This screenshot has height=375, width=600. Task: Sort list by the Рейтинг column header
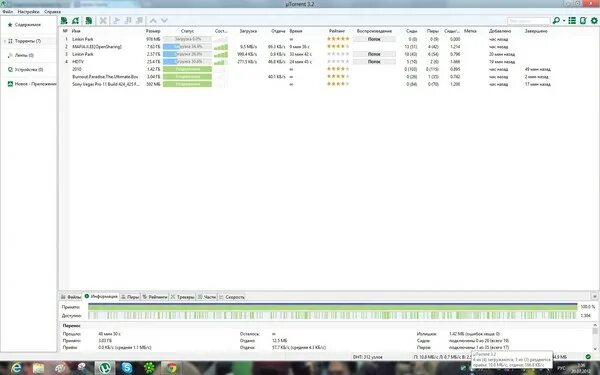coord(337,31)
